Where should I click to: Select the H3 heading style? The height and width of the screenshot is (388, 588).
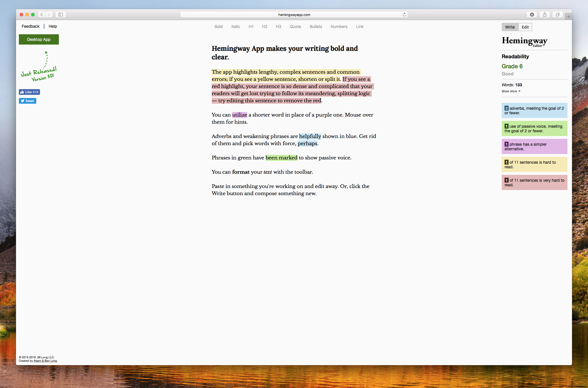pos(278,27)
